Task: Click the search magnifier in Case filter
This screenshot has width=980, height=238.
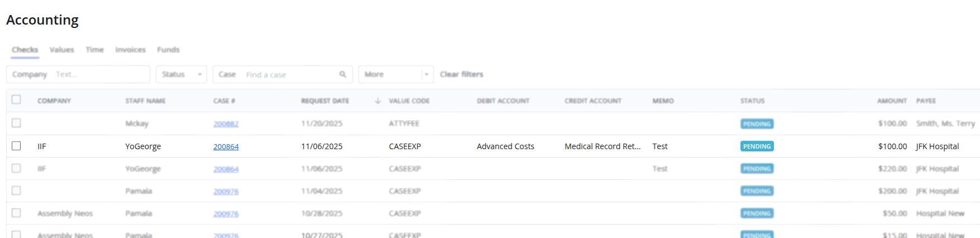Action: click(x=342, y=74)
